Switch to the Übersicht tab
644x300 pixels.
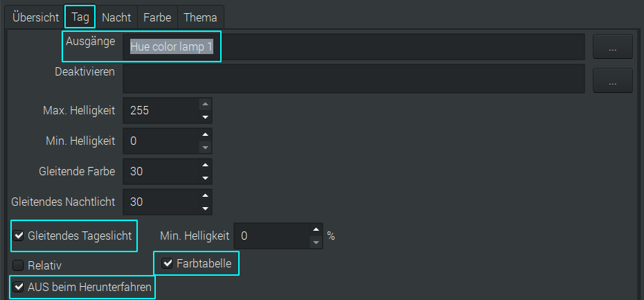pos(35,17)
